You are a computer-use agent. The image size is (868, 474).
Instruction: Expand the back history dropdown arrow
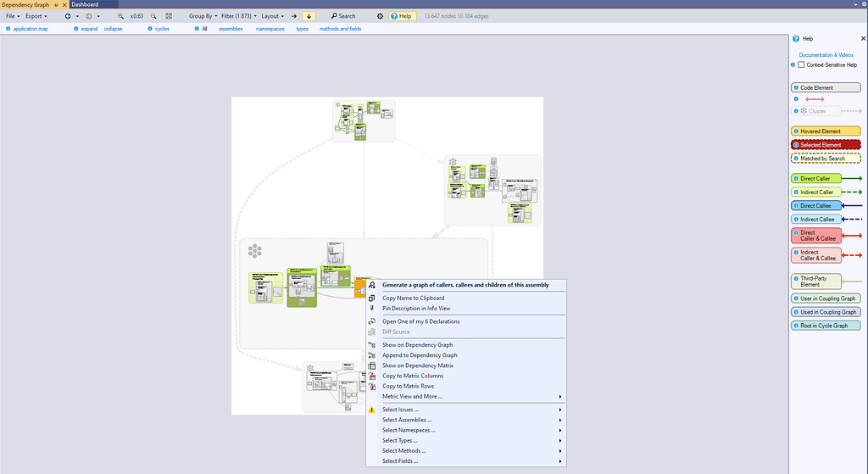pos(77,16)
